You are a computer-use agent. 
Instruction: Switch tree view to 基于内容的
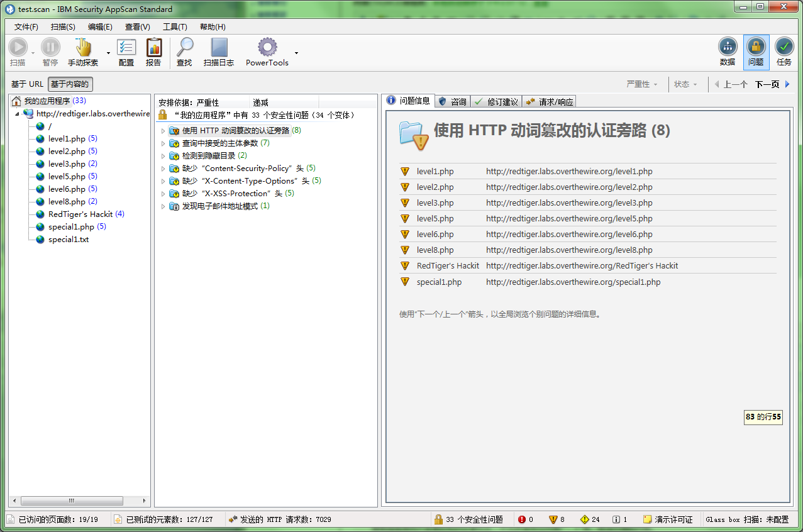(70, 84)
